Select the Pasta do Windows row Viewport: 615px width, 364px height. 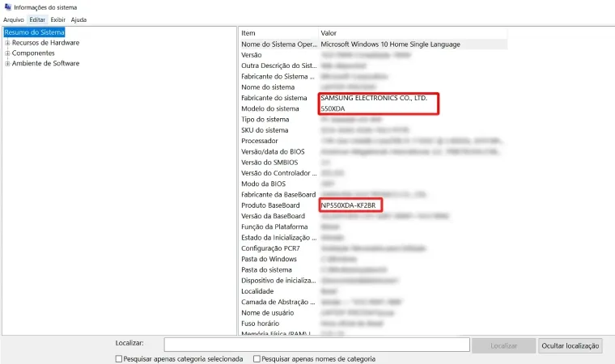click(x=373, y=259)
